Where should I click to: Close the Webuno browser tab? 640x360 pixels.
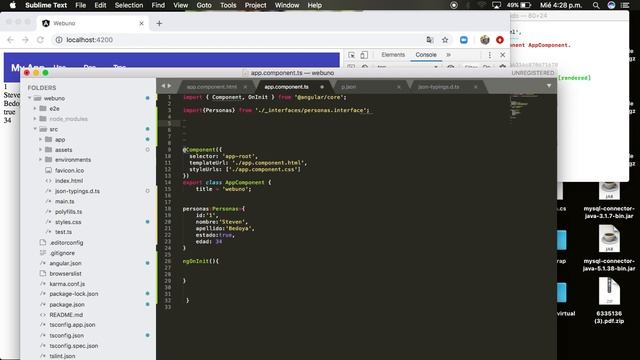[141, 24]
